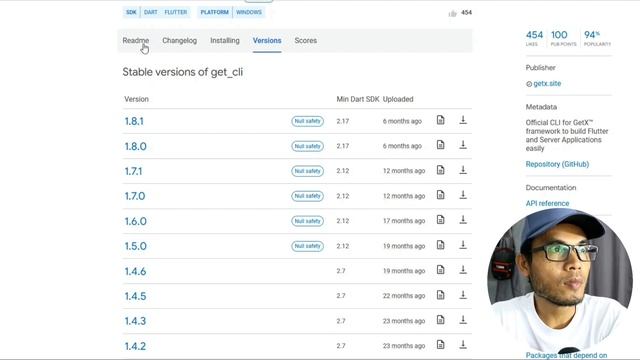
Task: Download archive icon for version 1.5.0
Action: coord(463,245)
